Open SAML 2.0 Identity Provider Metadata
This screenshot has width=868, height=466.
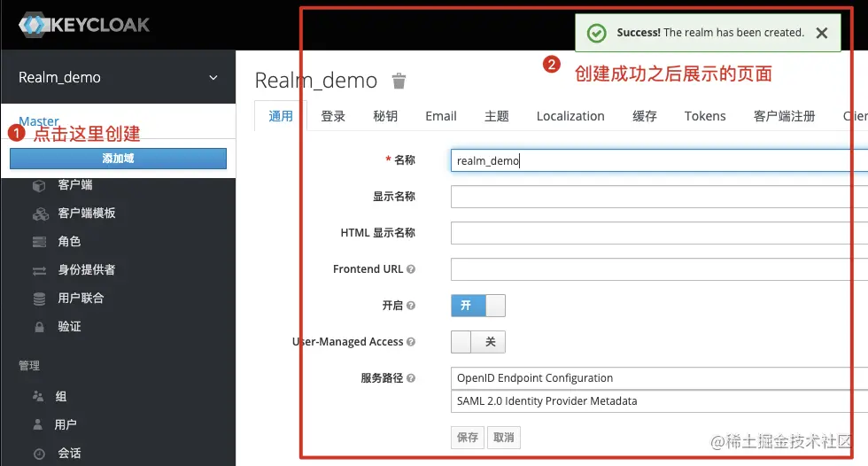(547, 401)
